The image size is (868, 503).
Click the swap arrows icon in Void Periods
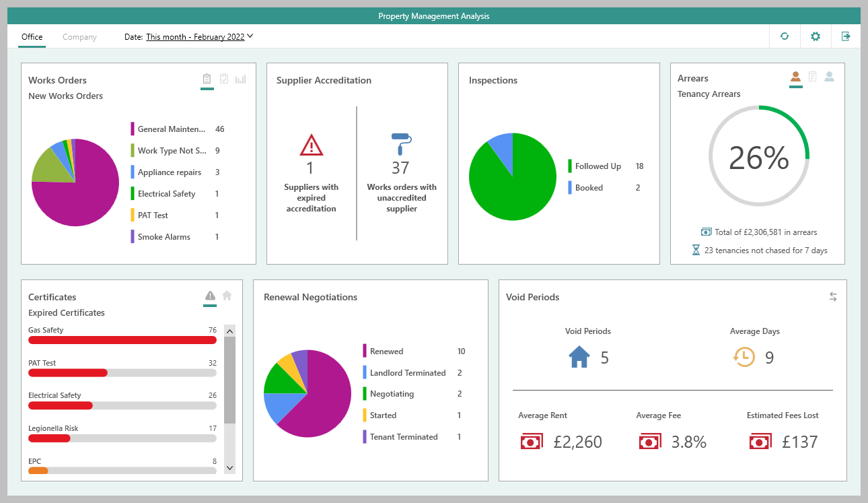coord(833,296)
